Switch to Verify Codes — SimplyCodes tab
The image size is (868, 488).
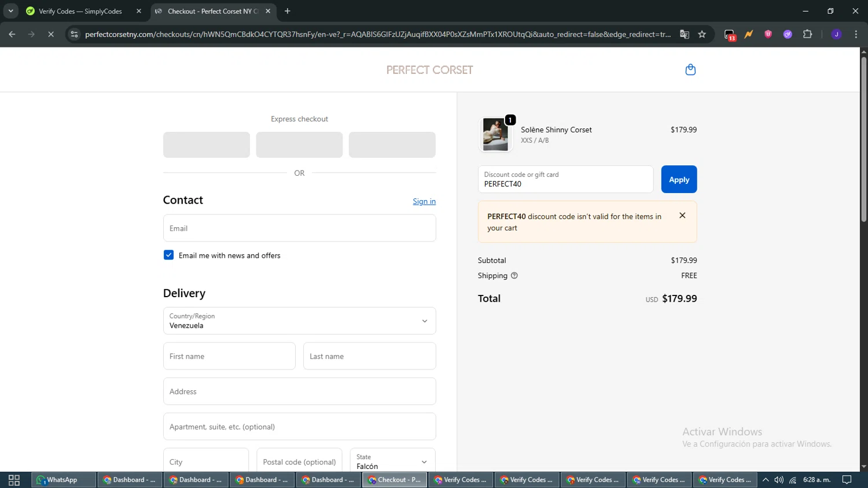point(80,11)
